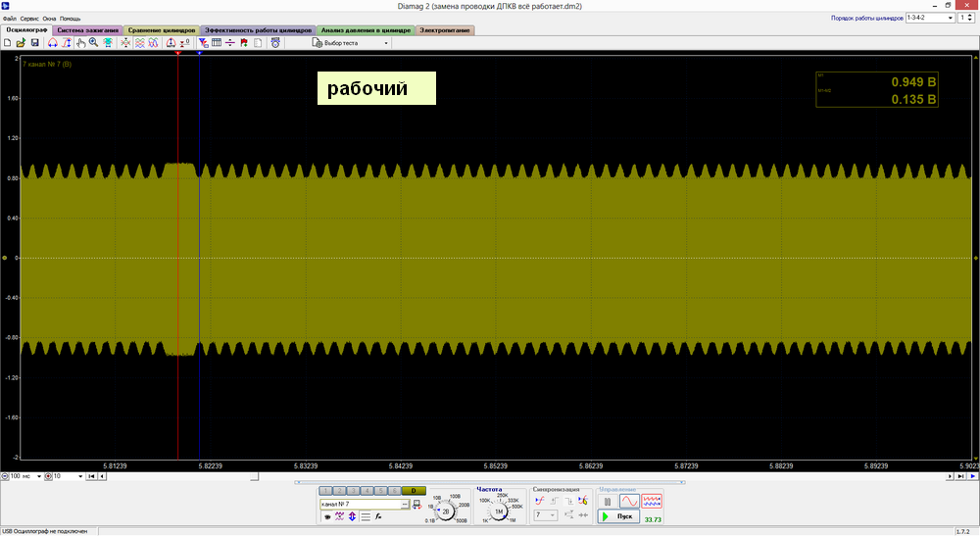The image size is (980, 536).
Task: Click the zero-level marker icon
Action: (x=184, y=43)
